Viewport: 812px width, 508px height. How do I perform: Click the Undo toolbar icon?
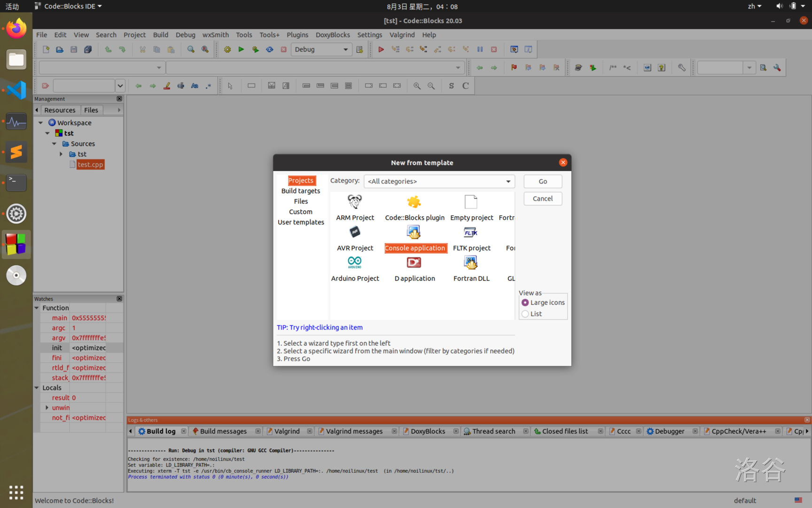[108, 49]
